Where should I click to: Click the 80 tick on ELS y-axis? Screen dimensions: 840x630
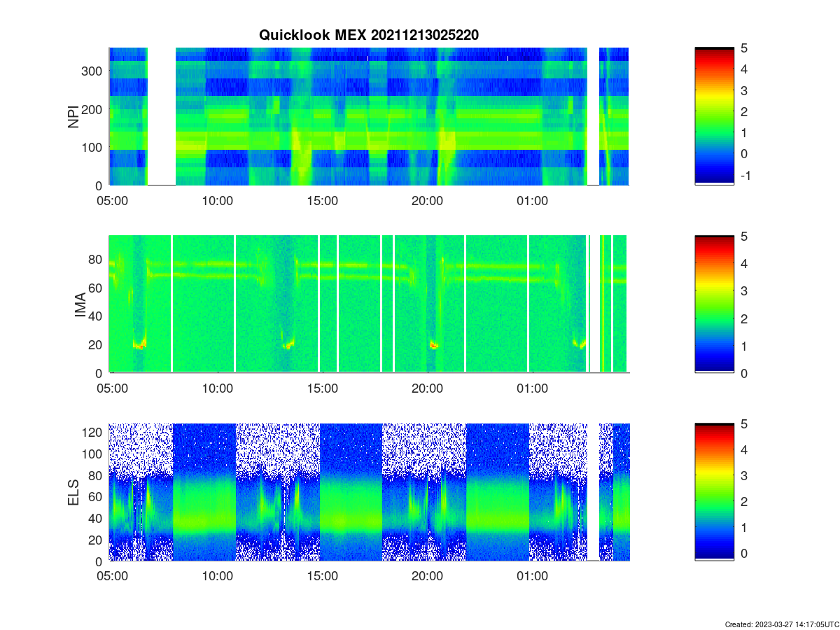(97, 475)
